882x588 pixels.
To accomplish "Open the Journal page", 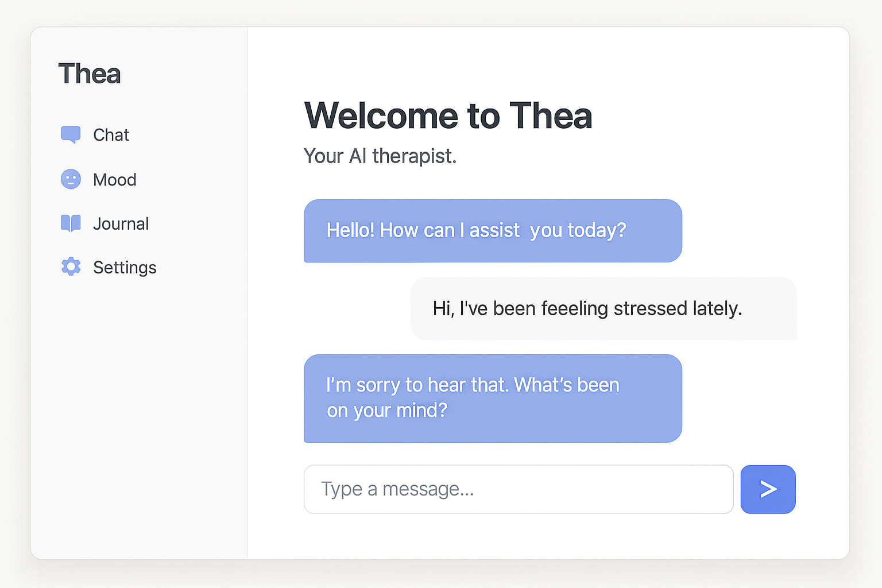I will click(121, 223).
